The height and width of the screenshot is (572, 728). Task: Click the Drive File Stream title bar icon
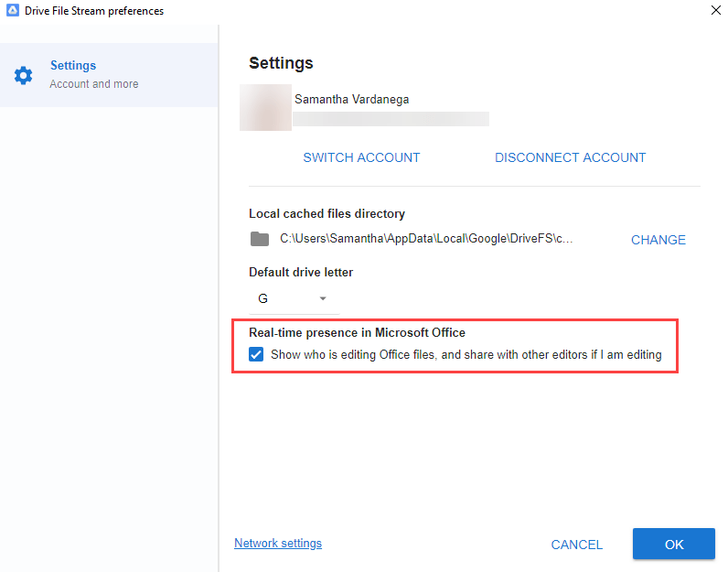pos(13,10)
